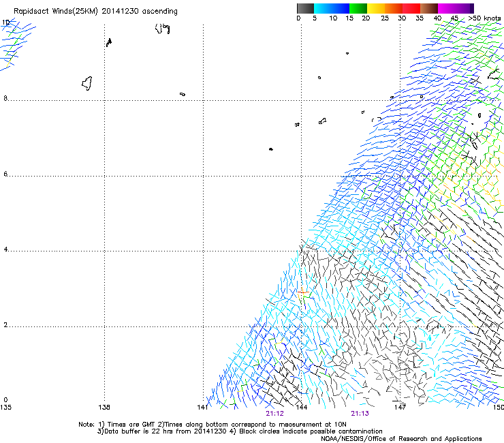This screenshot has width=504, height=443.
Task: Pick the green 15-20 knots legend swatch
Action: [x=358, y=8]
